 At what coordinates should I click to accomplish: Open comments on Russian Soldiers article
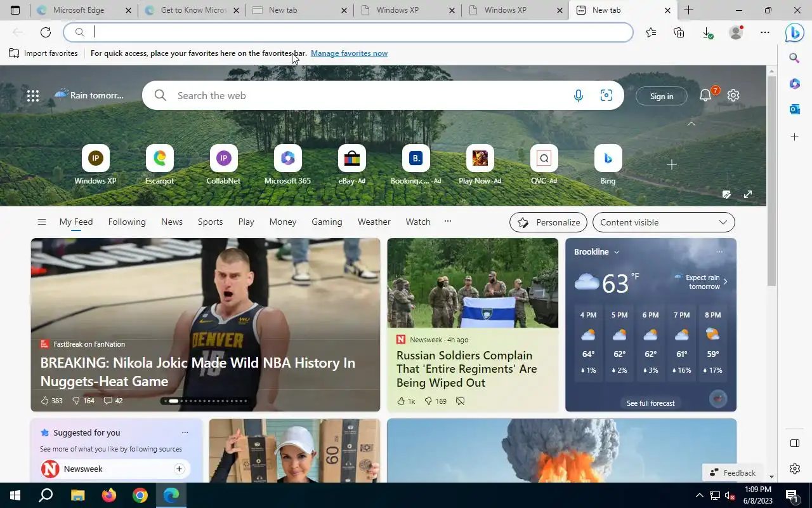tap(461, 401)
